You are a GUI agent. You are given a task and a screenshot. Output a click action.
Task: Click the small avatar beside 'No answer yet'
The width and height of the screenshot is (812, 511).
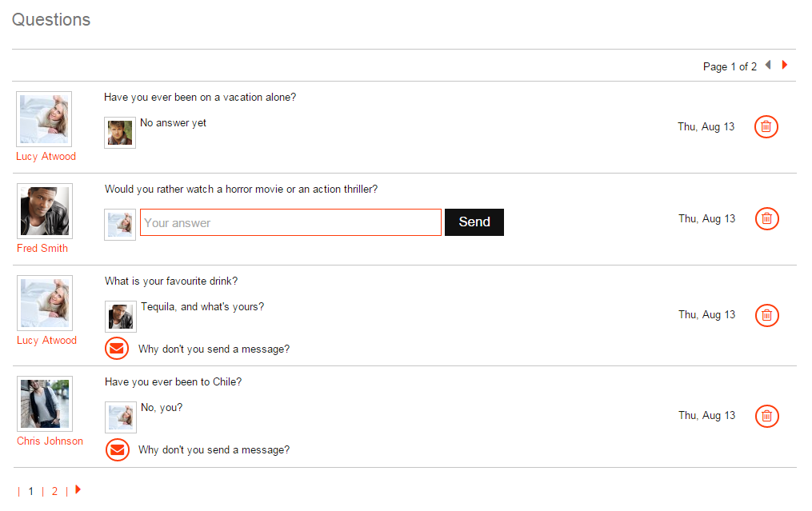(120, 133)
